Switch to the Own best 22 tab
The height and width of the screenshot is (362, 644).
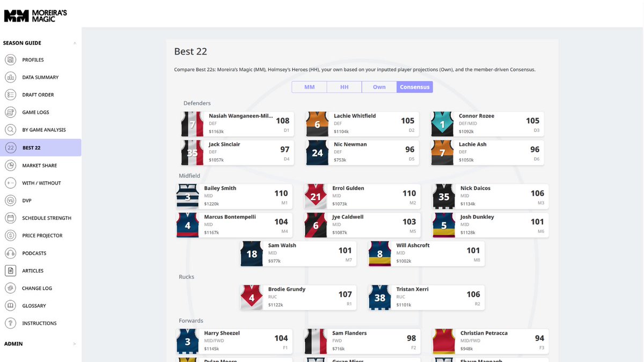tap(379, 87)
